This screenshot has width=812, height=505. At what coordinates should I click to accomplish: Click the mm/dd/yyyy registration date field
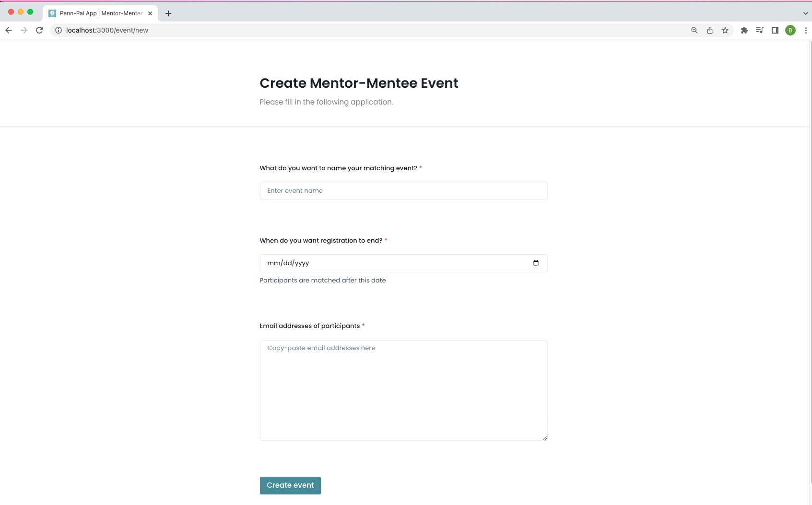pyautogui.click(x=403, y=263)
